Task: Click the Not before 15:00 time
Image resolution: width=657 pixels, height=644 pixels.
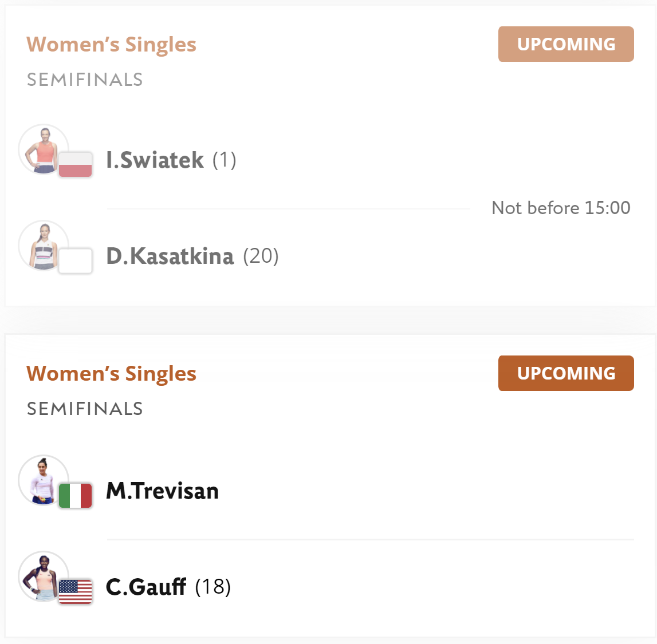Action: point(561,208)
